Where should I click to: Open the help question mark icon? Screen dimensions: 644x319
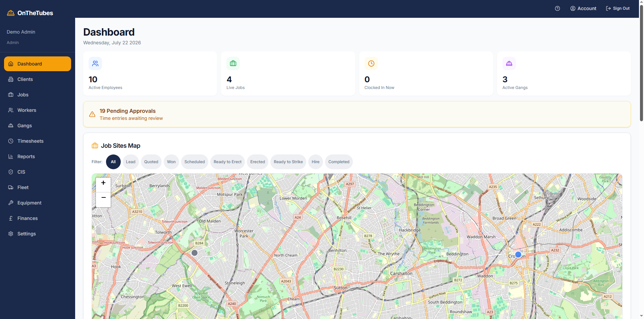(x=557, y=8)
